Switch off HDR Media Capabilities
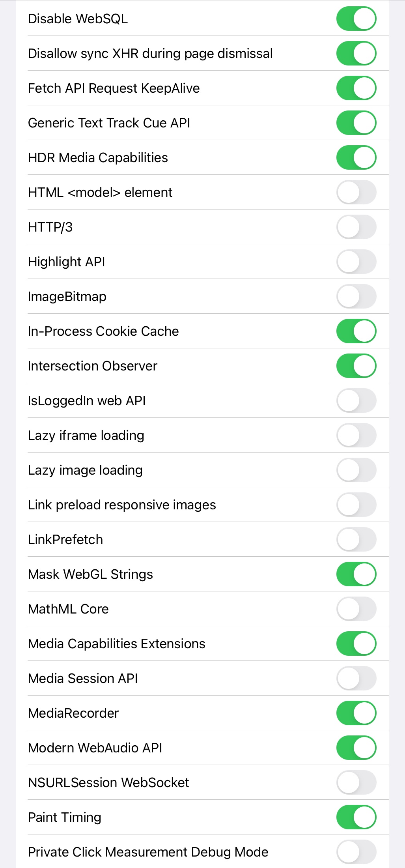This screenshot has height=868, width=405. pyautogui.click(x=356, y=157)
